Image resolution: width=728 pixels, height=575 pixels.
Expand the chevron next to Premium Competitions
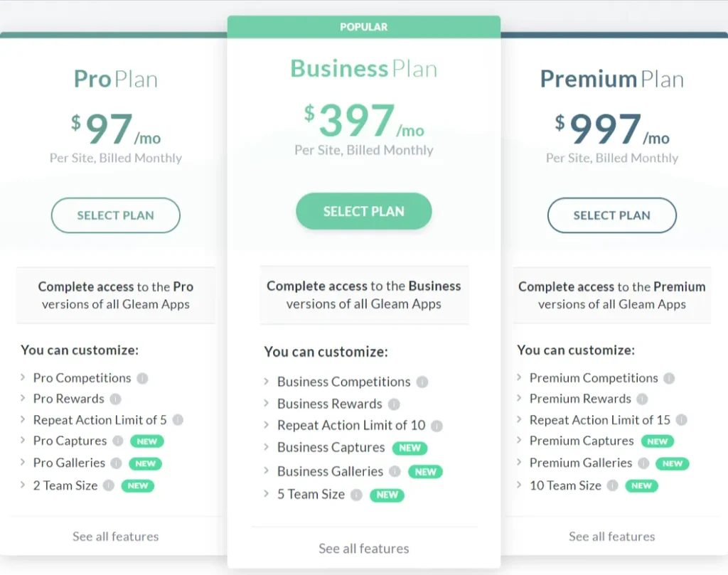pos(519,378)
